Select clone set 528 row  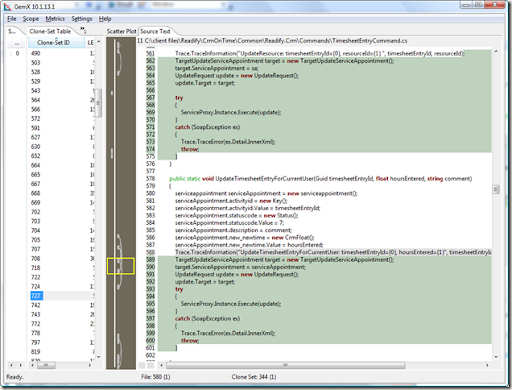(x=62, y=72)
